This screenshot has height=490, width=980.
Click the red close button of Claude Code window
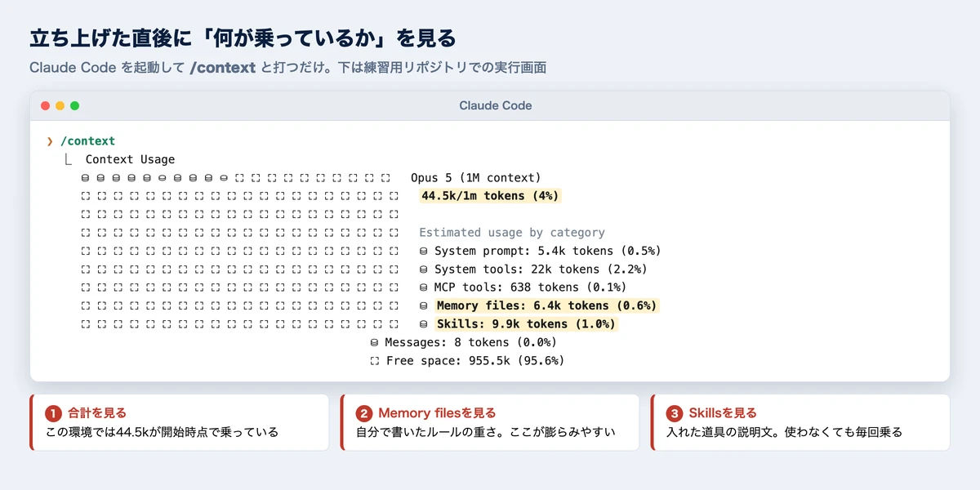click(45, 105)
